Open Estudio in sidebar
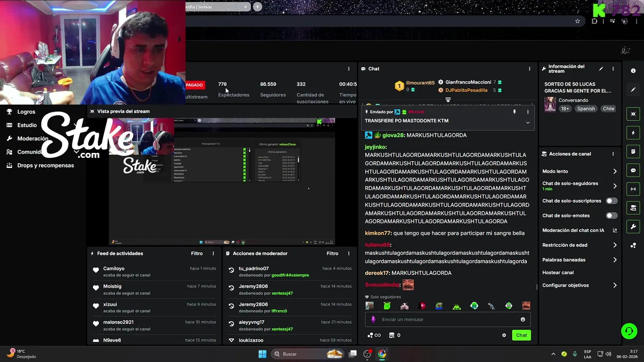Viewport: 644px width, 362px height. (x=27, y=125)
